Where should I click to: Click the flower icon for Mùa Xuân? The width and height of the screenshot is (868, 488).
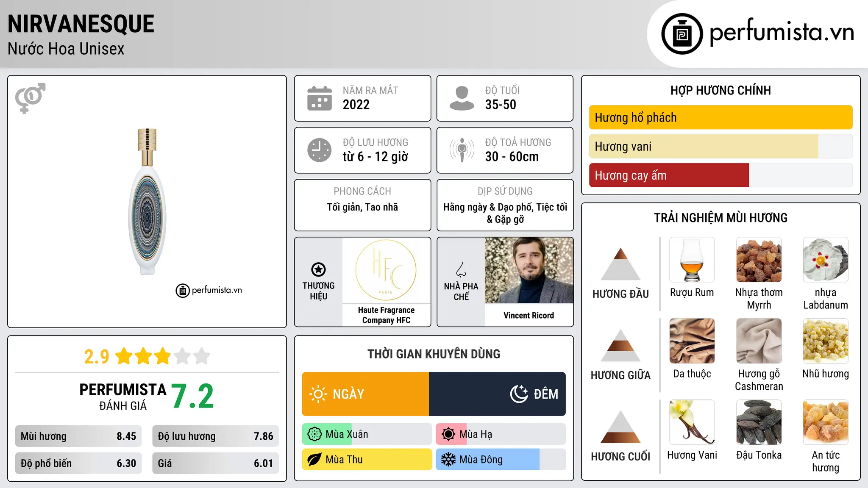point(314,434)
